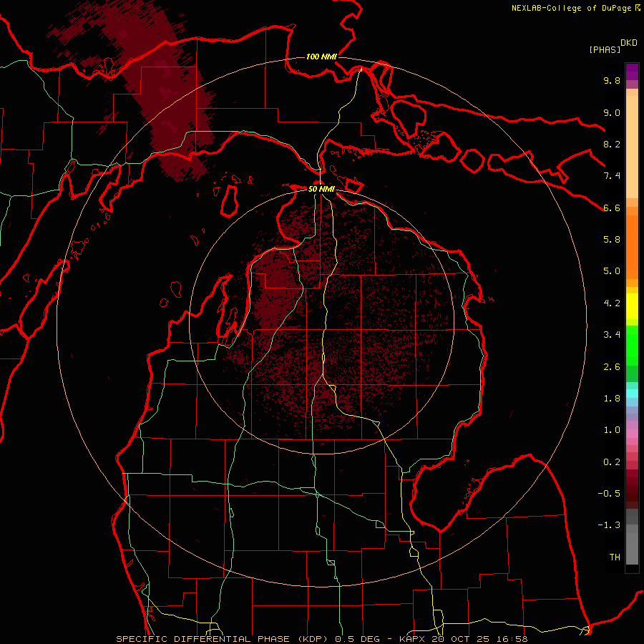This screenshot has height=644, width=644.
Task: Click the 9.8 scale value
Action: click(x=612, y=80)
